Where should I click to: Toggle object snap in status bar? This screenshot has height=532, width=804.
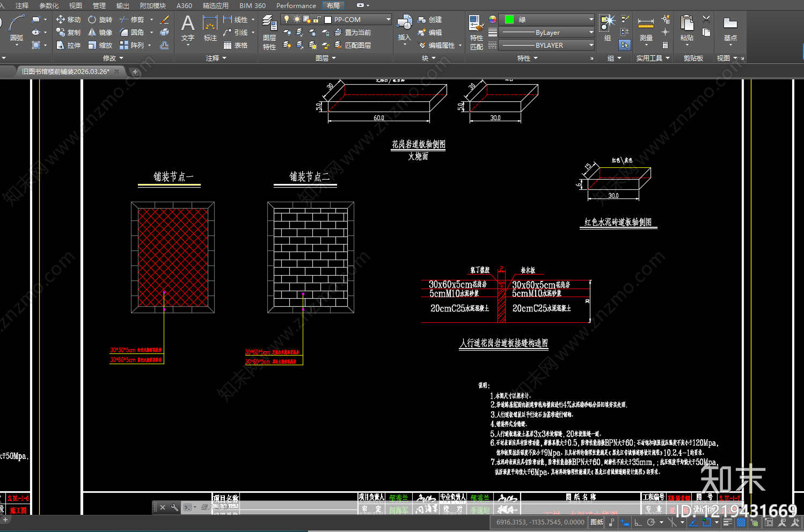pos(707,522)
